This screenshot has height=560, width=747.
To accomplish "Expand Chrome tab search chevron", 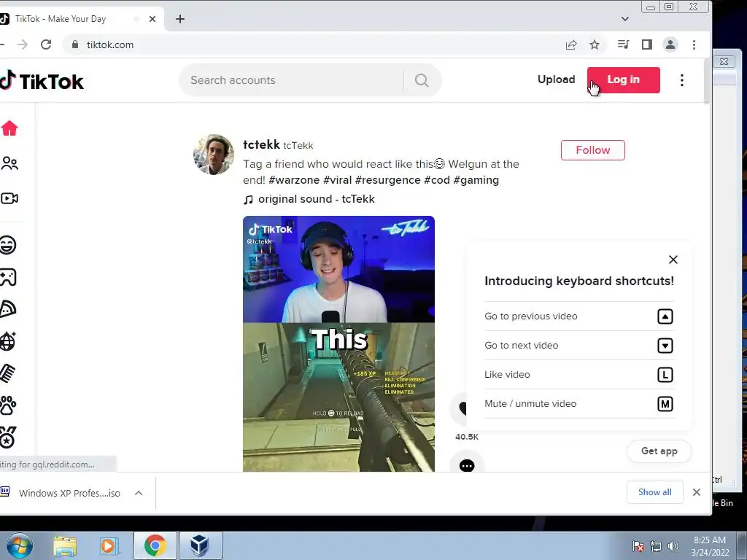I will pyautogui.click(x=625, y=19).
